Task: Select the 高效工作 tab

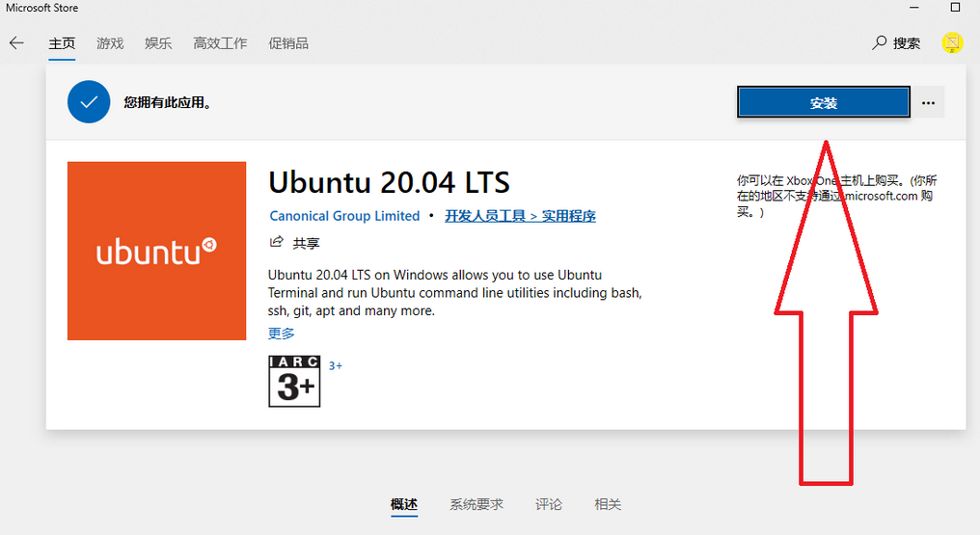Action: [220, 43]
